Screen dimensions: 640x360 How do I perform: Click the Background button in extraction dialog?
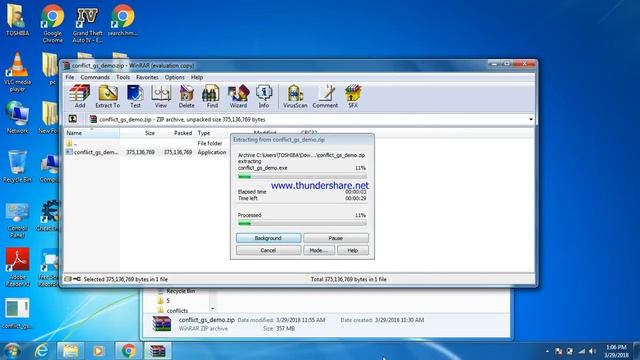click(x=268, y=238)
